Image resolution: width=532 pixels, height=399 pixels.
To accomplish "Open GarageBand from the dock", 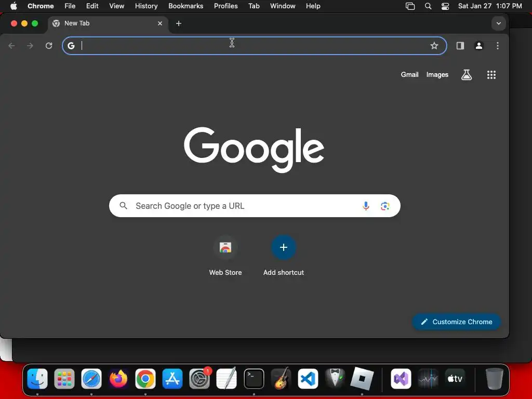I will pos(281,379).
